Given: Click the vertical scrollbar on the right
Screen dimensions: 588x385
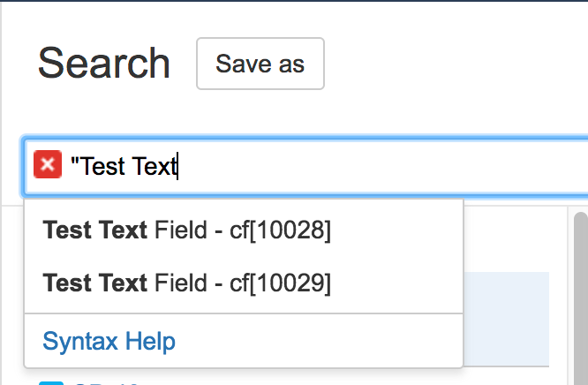Looking at the screenshot, I should point(581,291).
